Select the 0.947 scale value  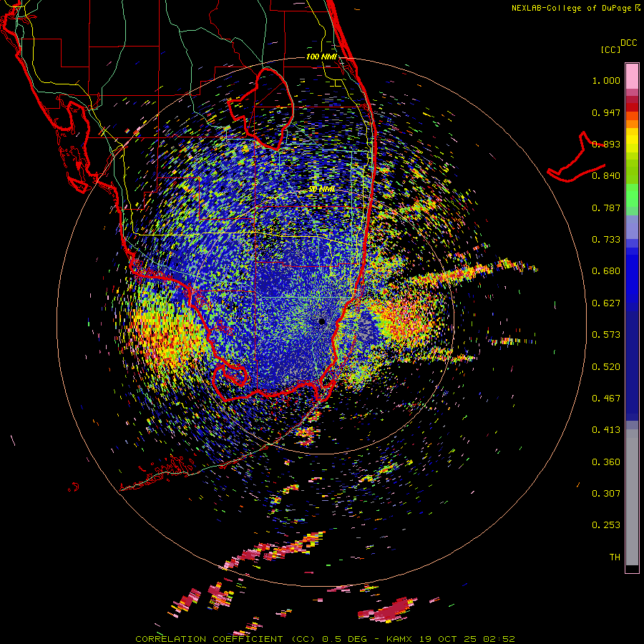606,112
